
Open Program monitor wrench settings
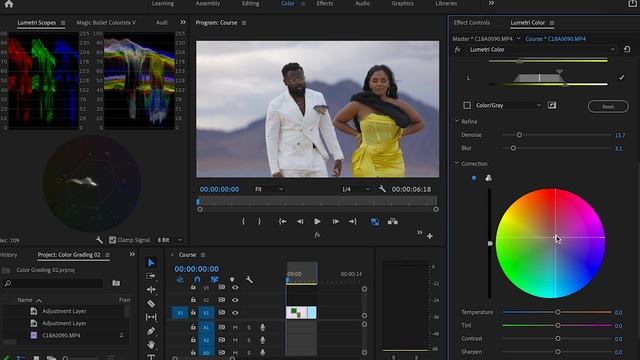[x=382, y=189]
